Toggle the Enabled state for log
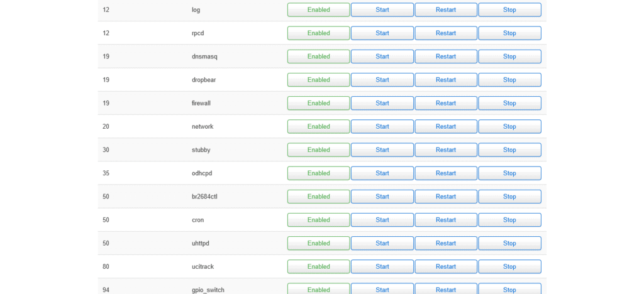The width and height of the screenshot is (644, 294). [318, 10]
